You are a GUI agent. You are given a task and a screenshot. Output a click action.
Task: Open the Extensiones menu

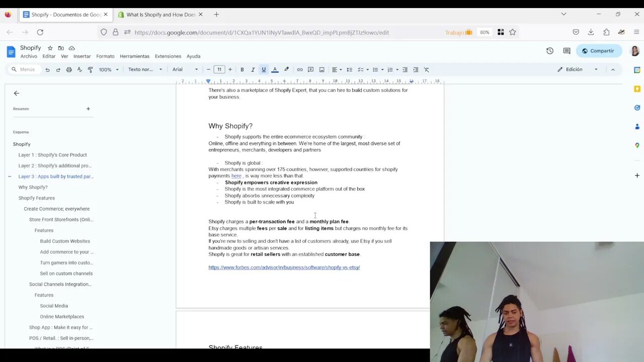pyautogui.click(x=168, y=56)
